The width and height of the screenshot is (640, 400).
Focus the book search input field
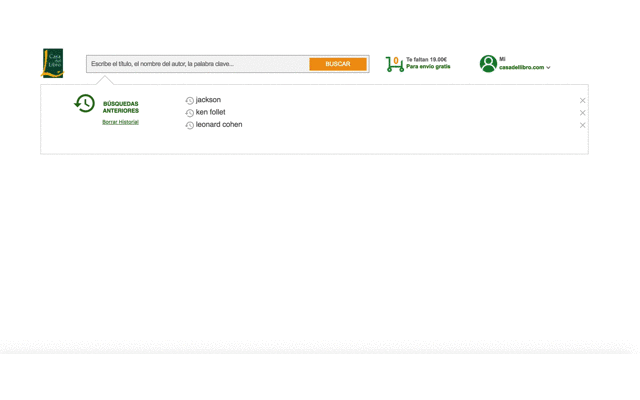point(197,64)
